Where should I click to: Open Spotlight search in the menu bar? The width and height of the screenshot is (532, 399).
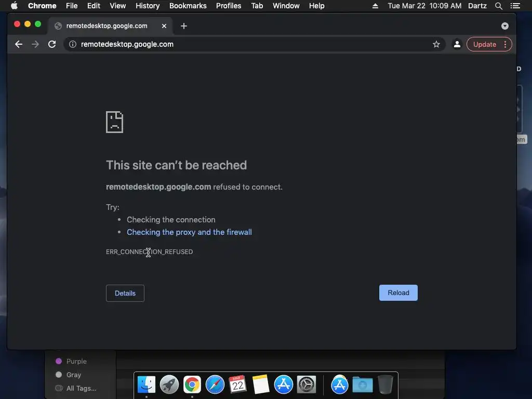tap(498, 6)
